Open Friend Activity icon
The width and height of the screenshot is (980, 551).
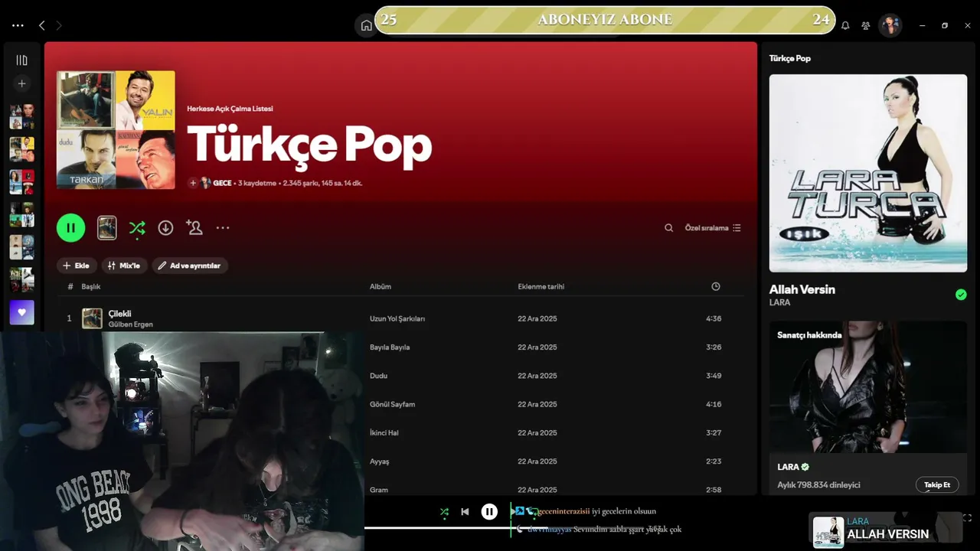pos(866,25)
